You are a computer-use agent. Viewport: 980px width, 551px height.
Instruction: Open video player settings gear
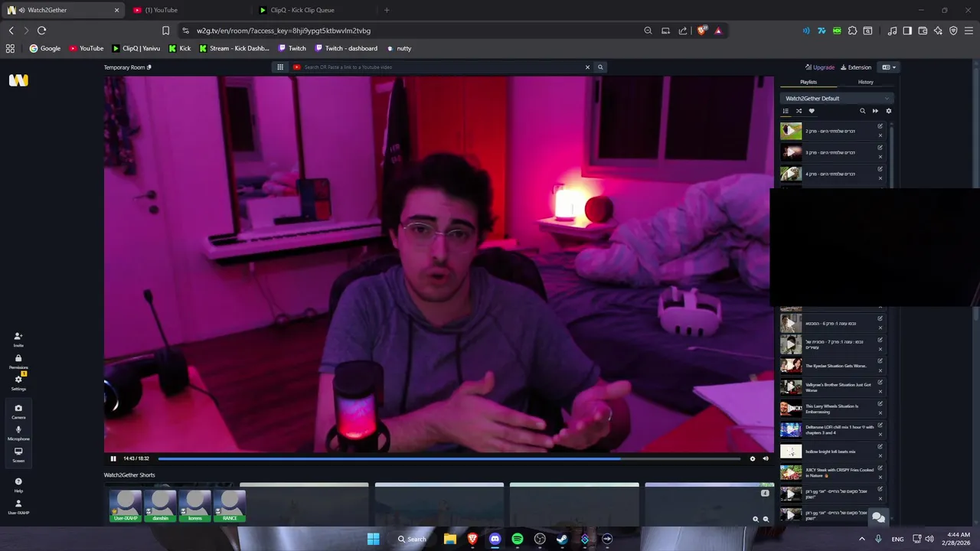pos(752,458)
